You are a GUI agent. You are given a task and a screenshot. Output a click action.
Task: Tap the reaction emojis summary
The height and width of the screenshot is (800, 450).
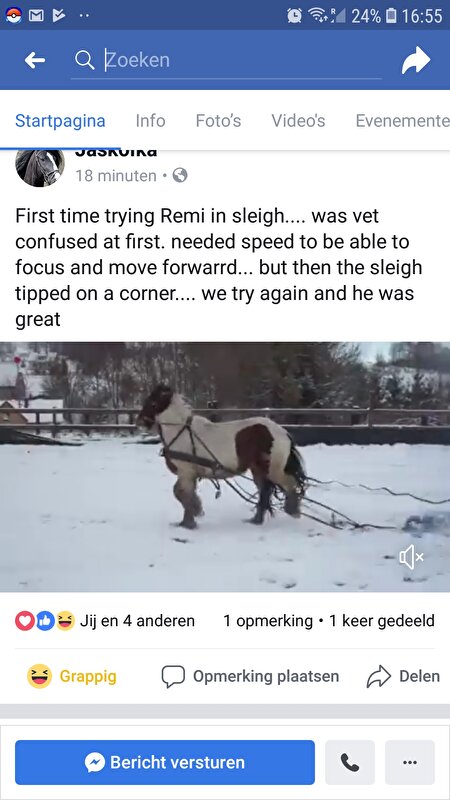[x=45, y=621]
